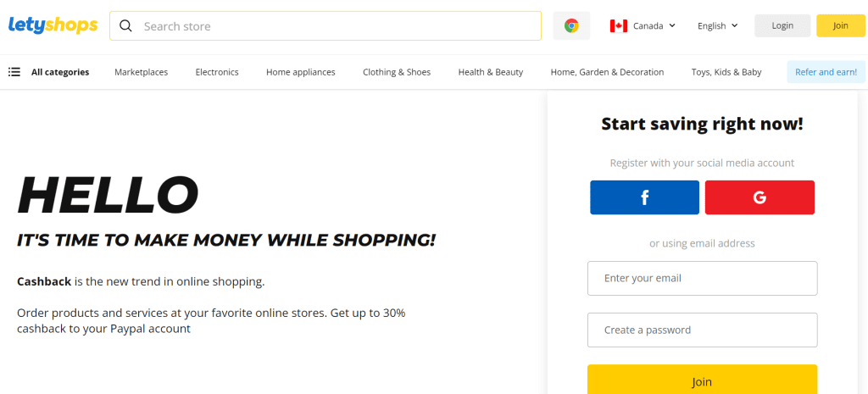
Task: Click the magnifying glass search icon
Action: [126, 25]
